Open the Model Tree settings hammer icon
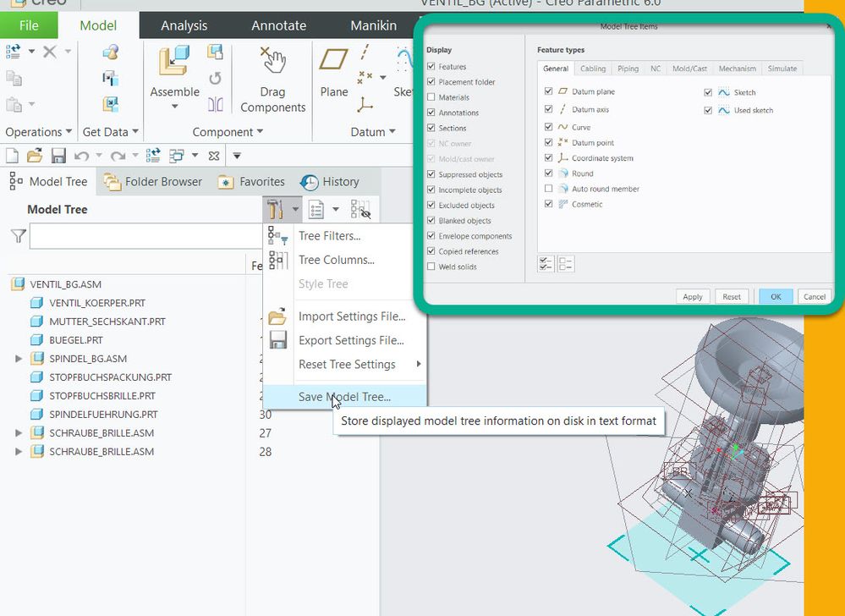This screenshot has height=616, width=845. [x=276, y=209]
